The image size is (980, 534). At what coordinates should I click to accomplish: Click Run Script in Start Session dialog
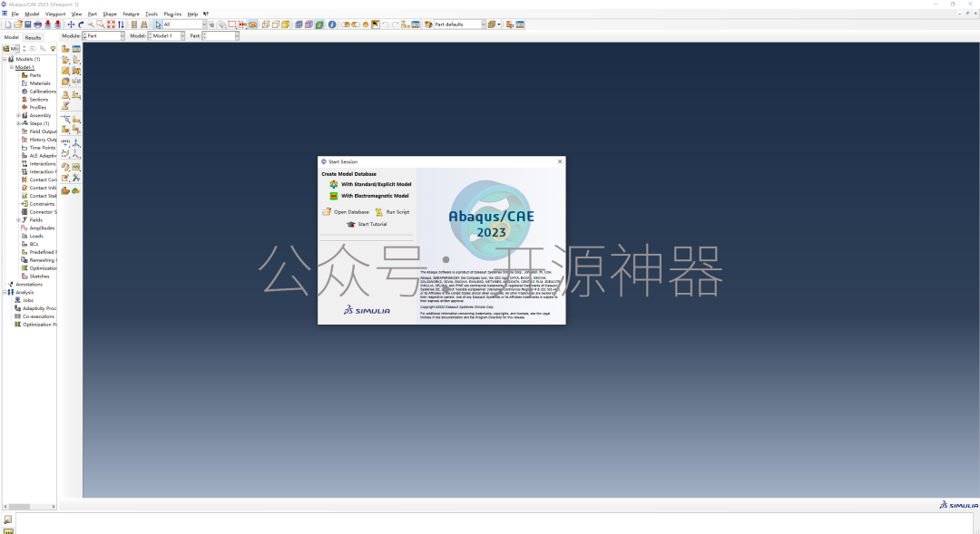tap(392, 212)
